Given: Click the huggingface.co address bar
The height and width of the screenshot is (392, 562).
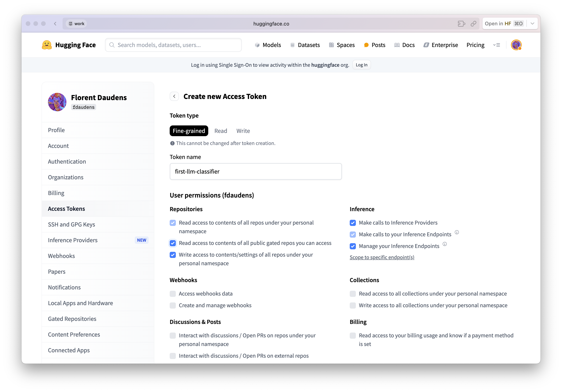Looking at the screenshot, I should (271, 24).
